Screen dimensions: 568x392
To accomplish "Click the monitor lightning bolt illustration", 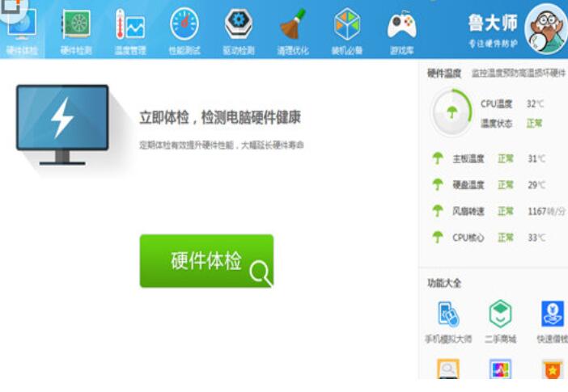I will pyautogui.click(x=62, y=124).
